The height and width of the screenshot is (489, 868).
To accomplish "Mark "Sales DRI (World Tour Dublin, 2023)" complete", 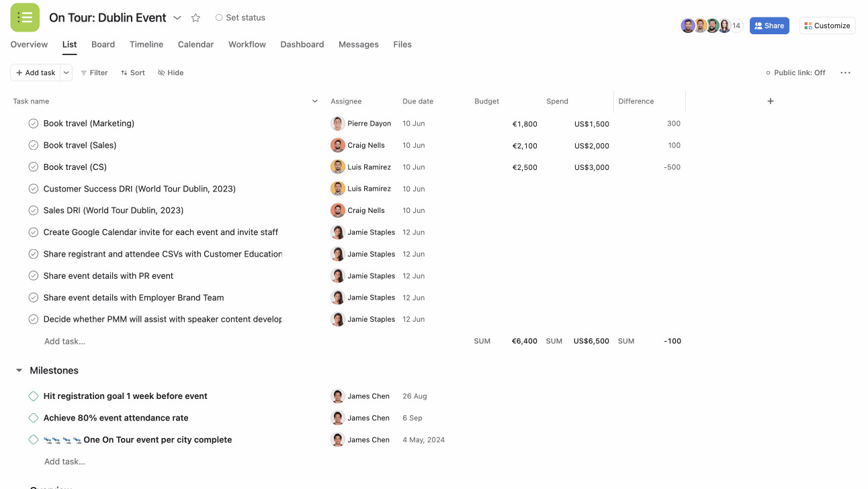I will pyautogui.click(x=33, y=210).
